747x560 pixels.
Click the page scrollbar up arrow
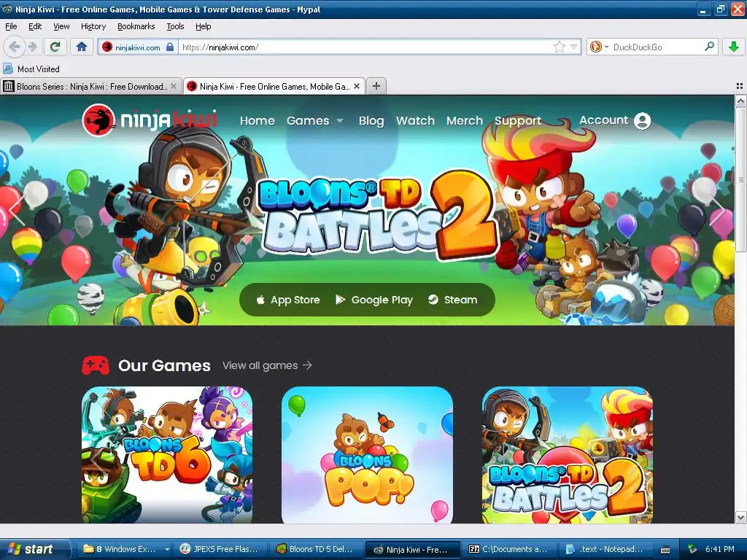(741, 101)
